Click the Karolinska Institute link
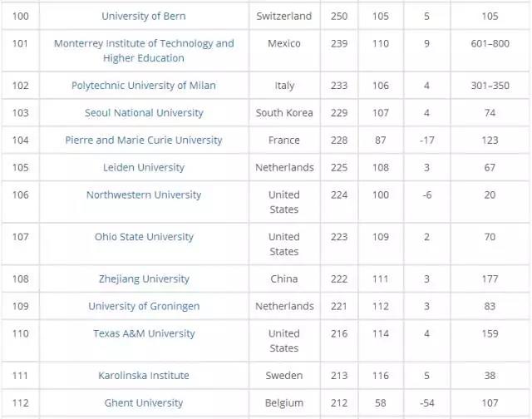This screenshot has height=419, width=532. [x=144, y=375]
